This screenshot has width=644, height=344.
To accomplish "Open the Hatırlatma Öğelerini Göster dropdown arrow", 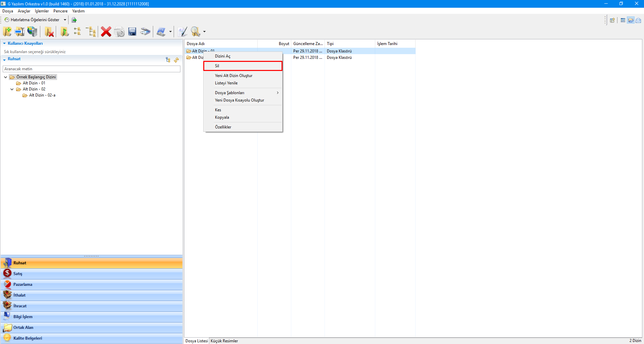I will (x=65, y=20).
